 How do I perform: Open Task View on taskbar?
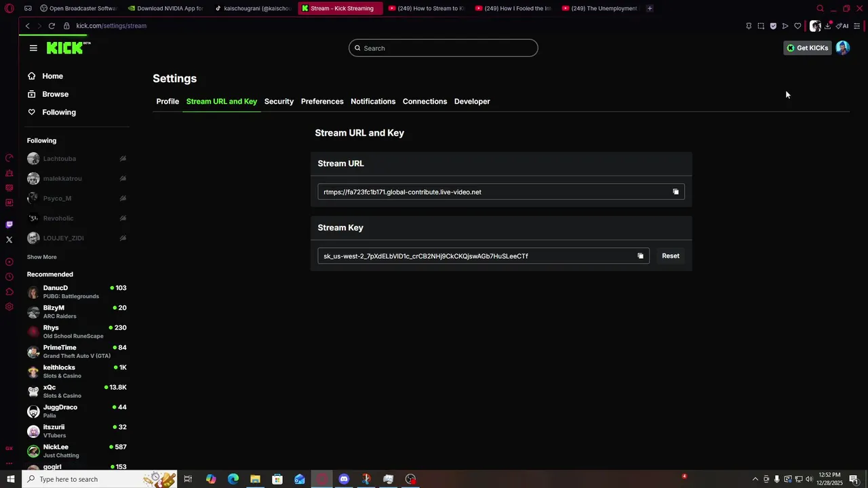click(x=188, y=479)
